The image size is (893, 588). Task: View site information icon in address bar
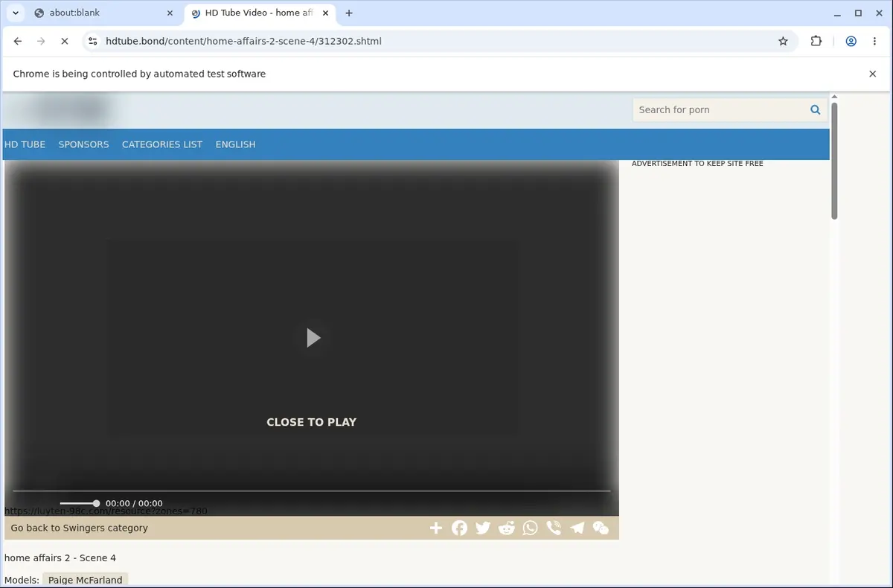92,41
